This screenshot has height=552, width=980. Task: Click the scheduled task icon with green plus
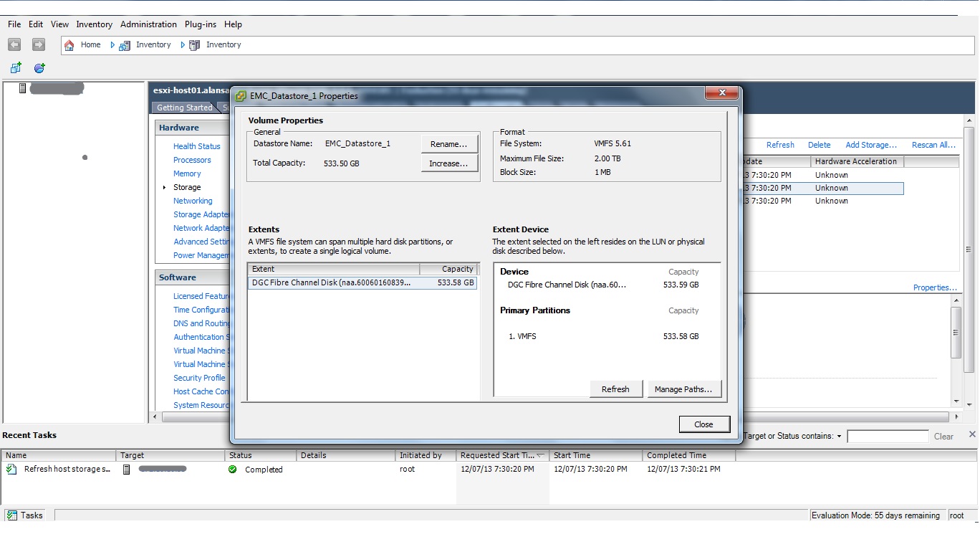coord(39,67)
